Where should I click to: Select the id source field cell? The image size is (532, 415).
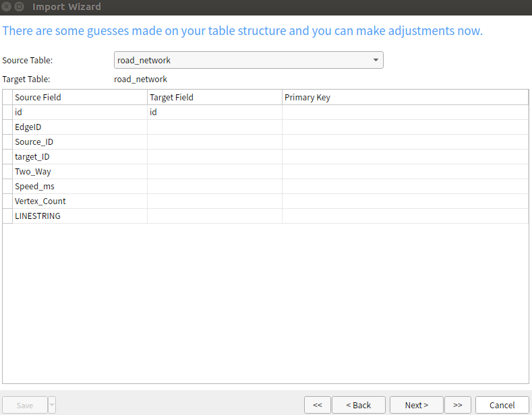[80, 113]
